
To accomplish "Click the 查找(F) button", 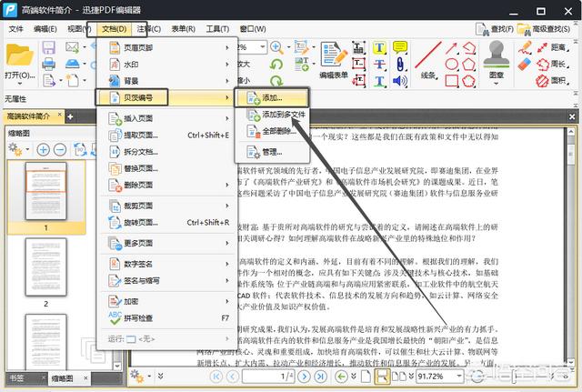I will pyautogui.click(x=487, y=28).
